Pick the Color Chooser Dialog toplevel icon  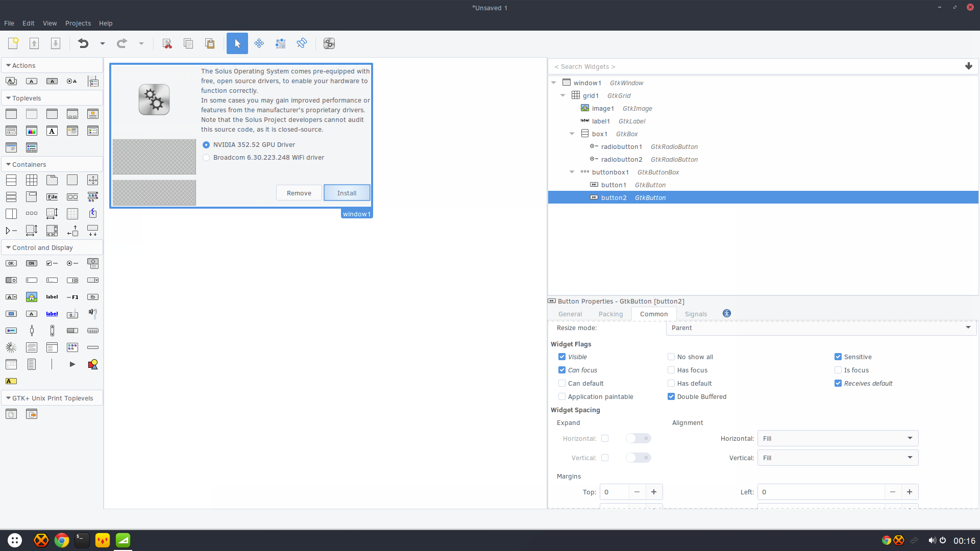pos(32,131)
